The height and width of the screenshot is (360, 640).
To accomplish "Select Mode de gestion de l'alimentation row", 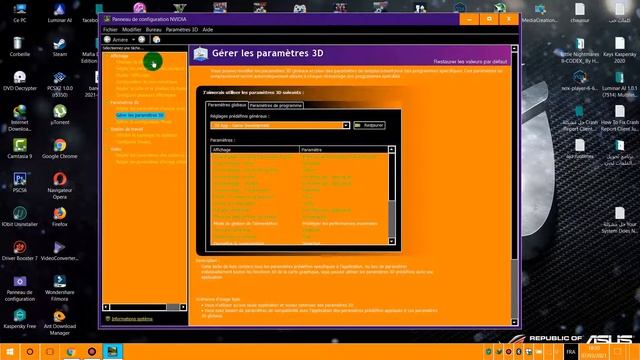I will (x=300, y=224).
